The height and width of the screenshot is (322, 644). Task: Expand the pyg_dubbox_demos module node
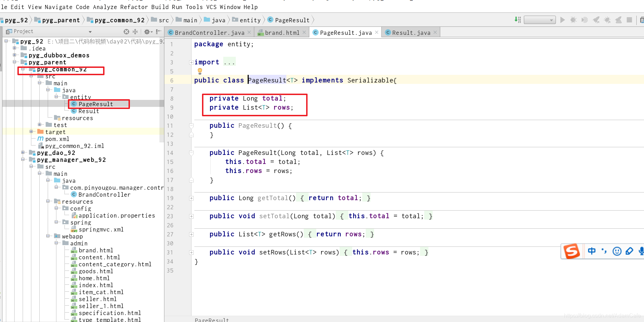click(x=15, y=55)
